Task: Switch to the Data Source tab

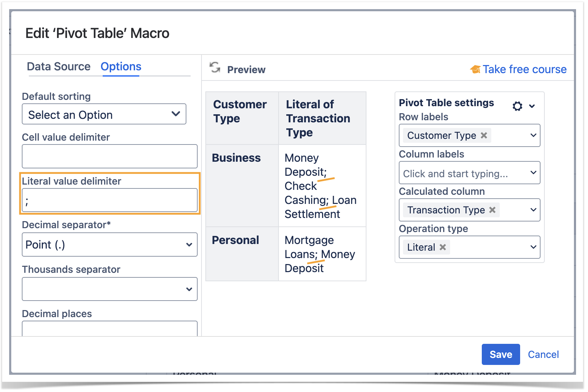Action: pyautogui.click(x=59, y=66)
